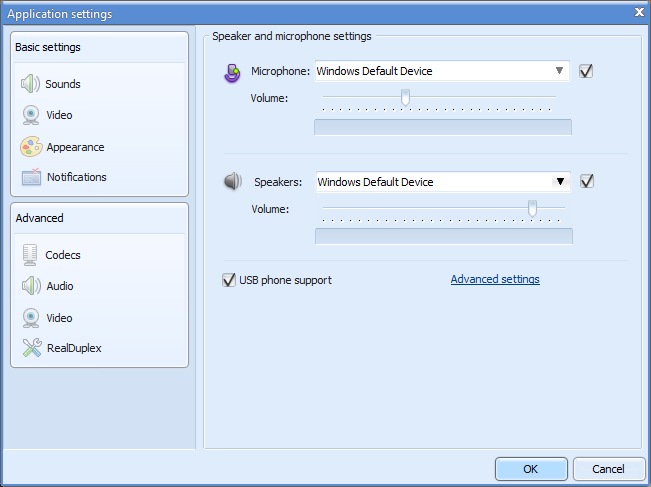Toggle the checkbox beside the Microphone dropdown

click(x=586, y=71)
